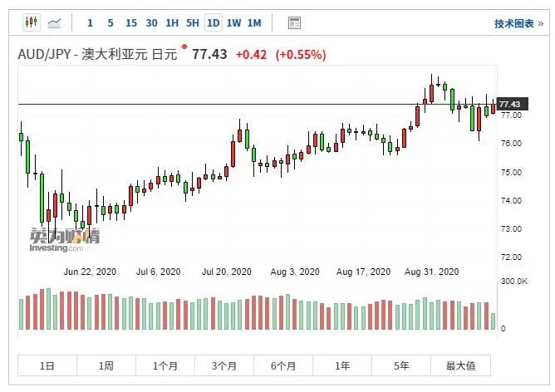
Task: Select the 5H interval
Action: 193,23
